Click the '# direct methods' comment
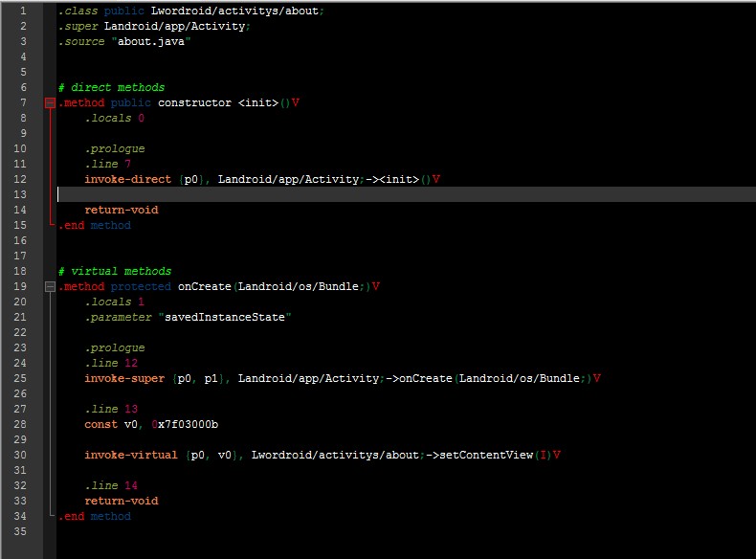 [111, 87]
